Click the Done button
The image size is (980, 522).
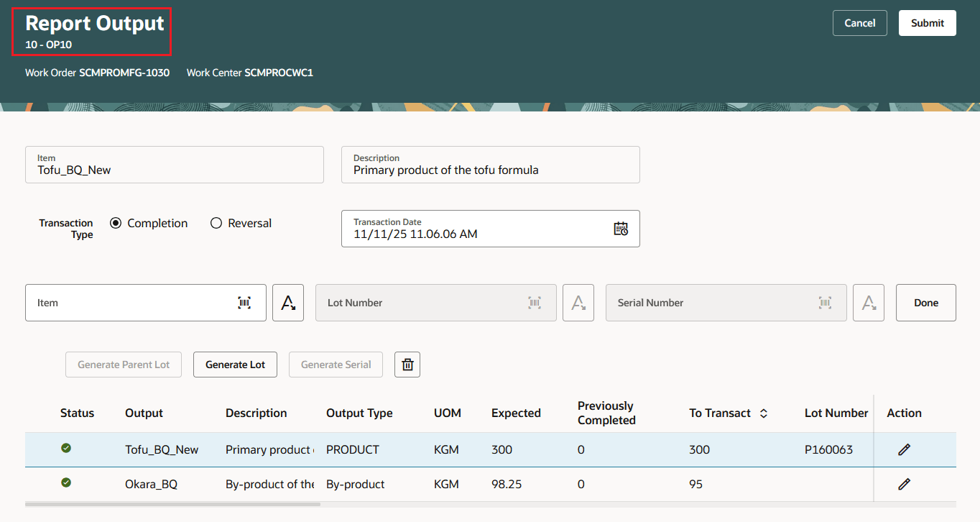925,303
